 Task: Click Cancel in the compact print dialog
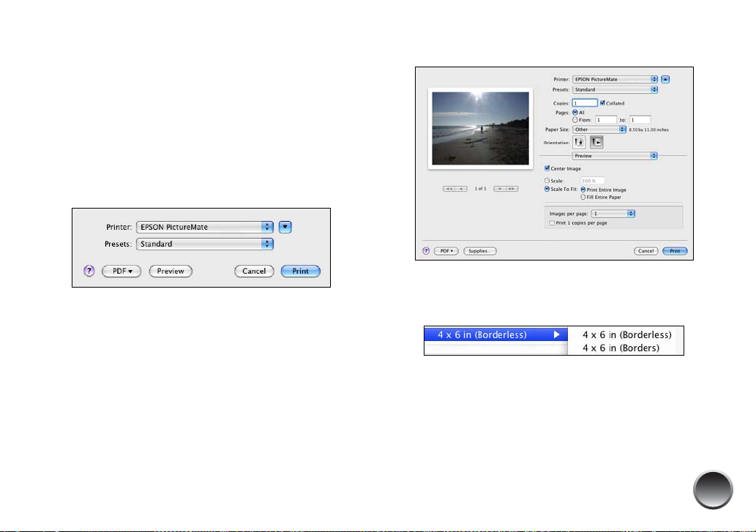click(254, 271)
